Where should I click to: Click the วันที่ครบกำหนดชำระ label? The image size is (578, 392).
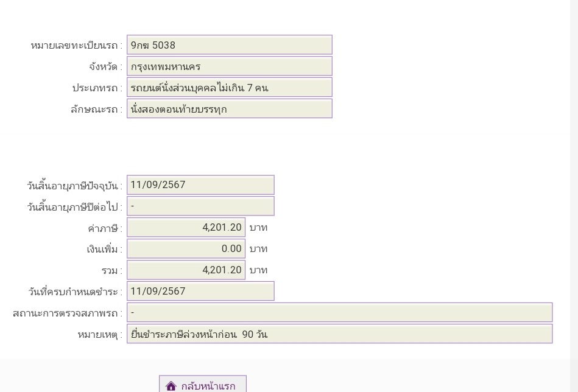click(75, 292)
